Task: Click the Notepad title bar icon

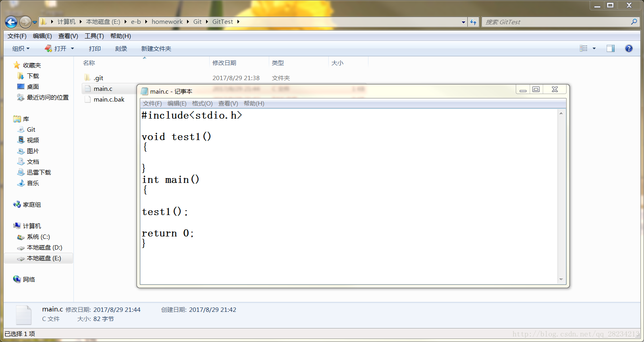Action: pyautogui.click(x=145, y=91)
